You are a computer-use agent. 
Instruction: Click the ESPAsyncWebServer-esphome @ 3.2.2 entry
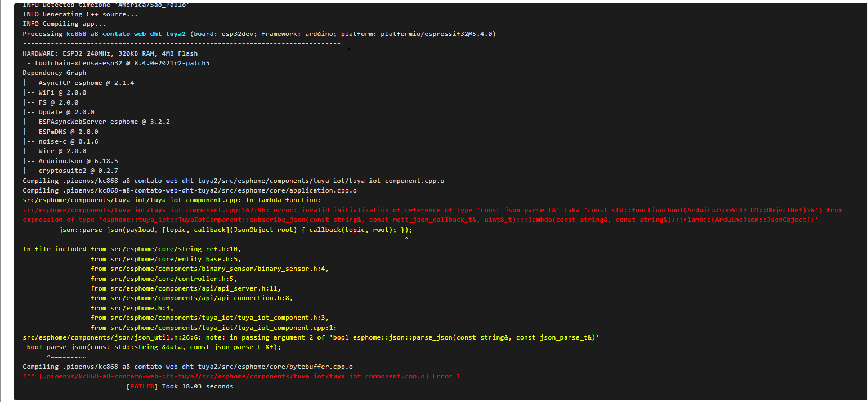tap(96, 122)
